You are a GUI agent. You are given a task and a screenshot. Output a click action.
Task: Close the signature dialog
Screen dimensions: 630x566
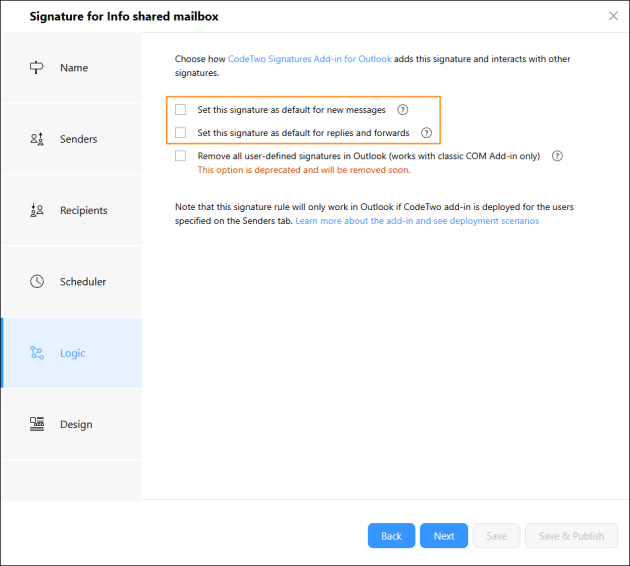tap(613, 16)
